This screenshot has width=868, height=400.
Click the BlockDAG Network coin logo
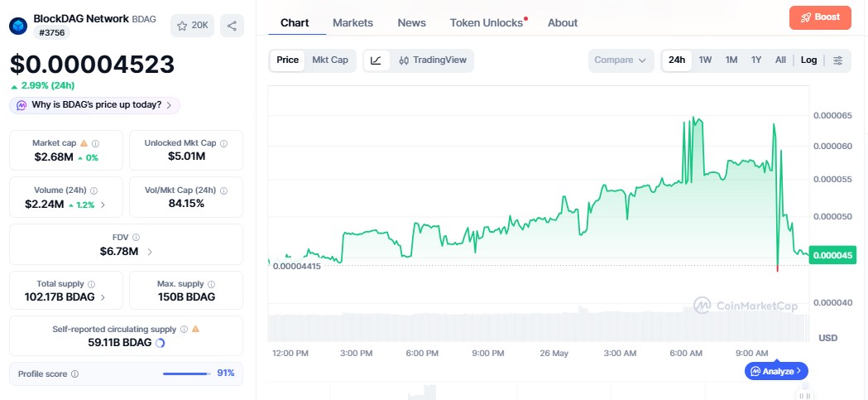click(18, 26)
